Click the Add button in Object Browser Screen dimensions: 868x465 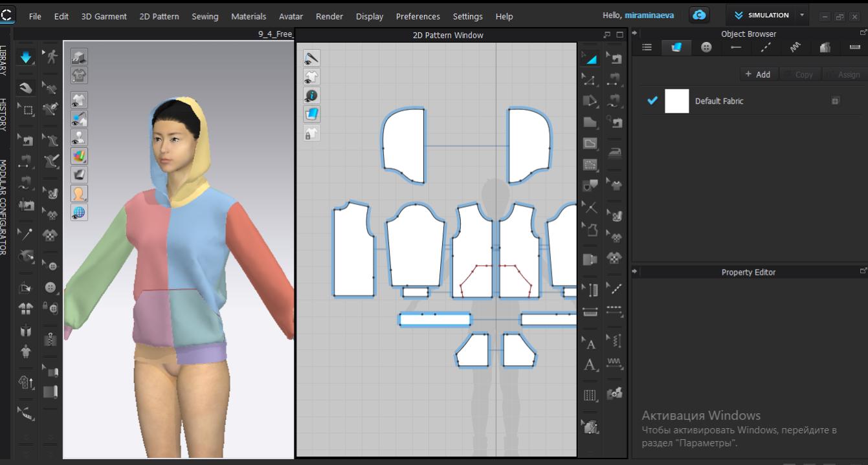(757, 74)
